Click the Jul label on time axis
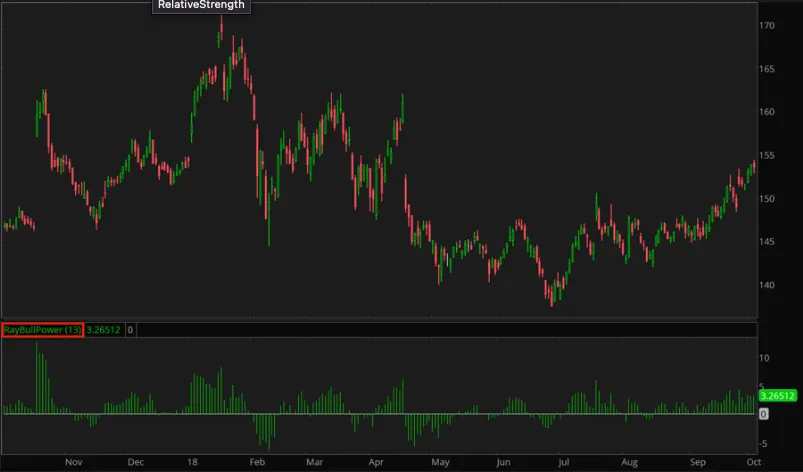The image size is (803, 472). pyautogui.click(x=563, y=462)
